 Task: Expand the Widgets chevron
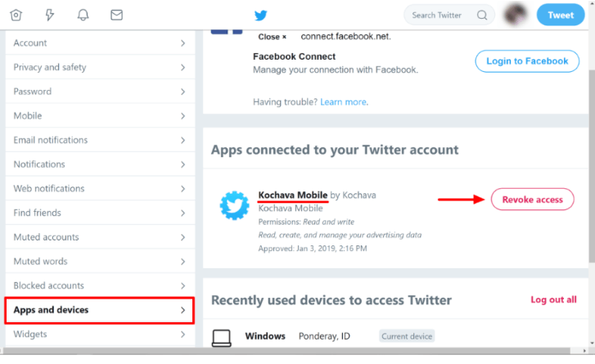183,335
